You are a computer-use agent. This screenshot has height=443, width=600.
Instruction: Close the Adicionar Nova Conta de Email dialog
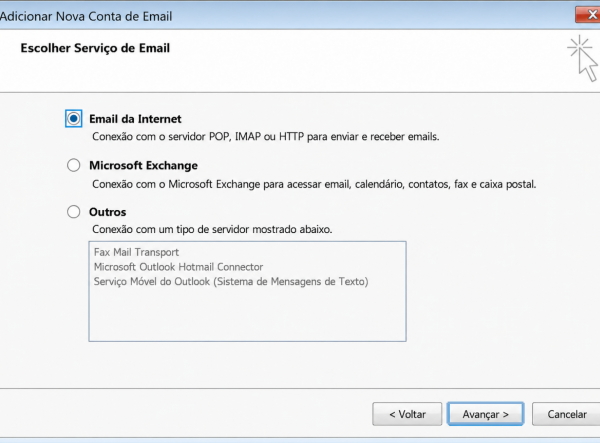(x=589, y=15)
